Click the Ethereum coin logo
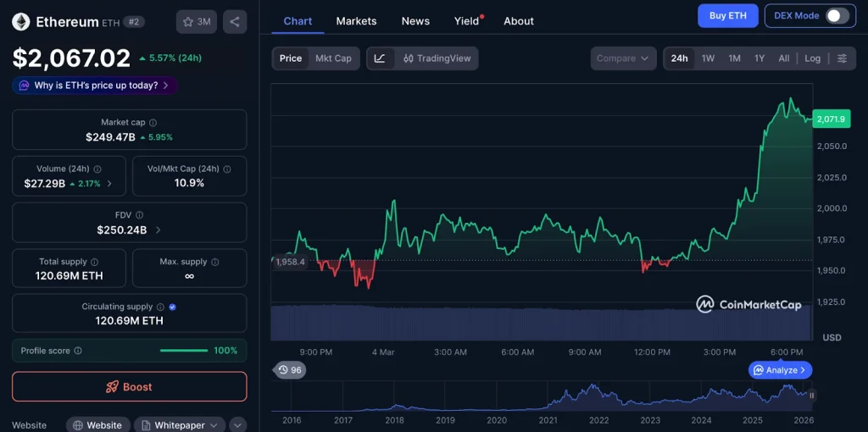The height and width of the screenshot is (432, 868). [x=21, y=21]
